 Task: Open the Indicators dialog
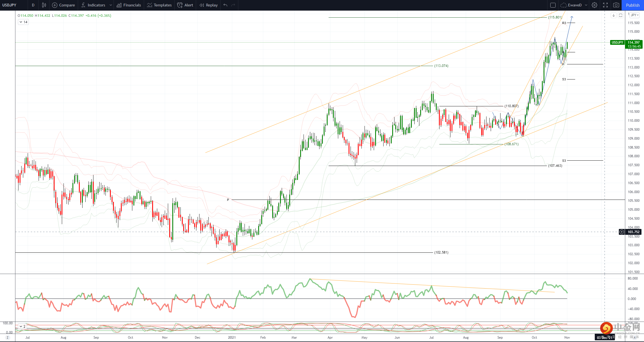(x=93, y=5)
